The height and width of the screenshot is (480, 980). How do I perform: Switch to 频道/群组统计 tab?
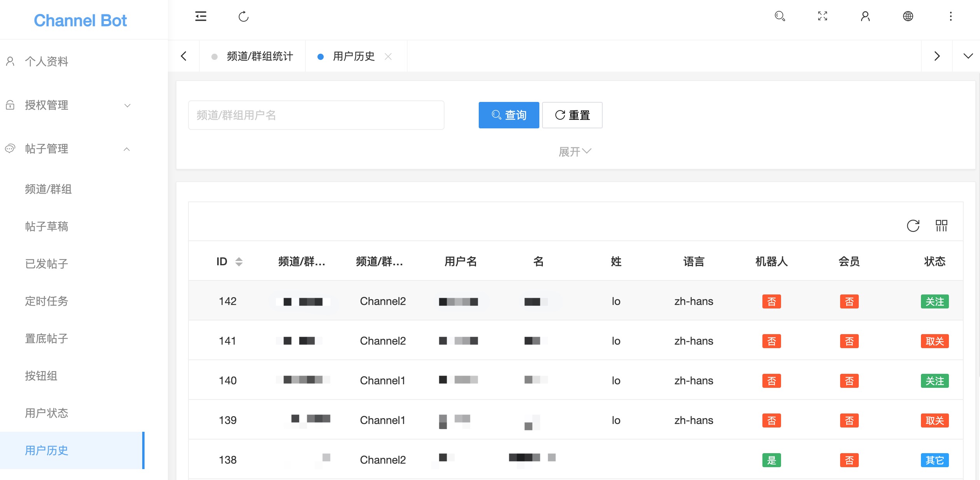click(x=253, y=56)
